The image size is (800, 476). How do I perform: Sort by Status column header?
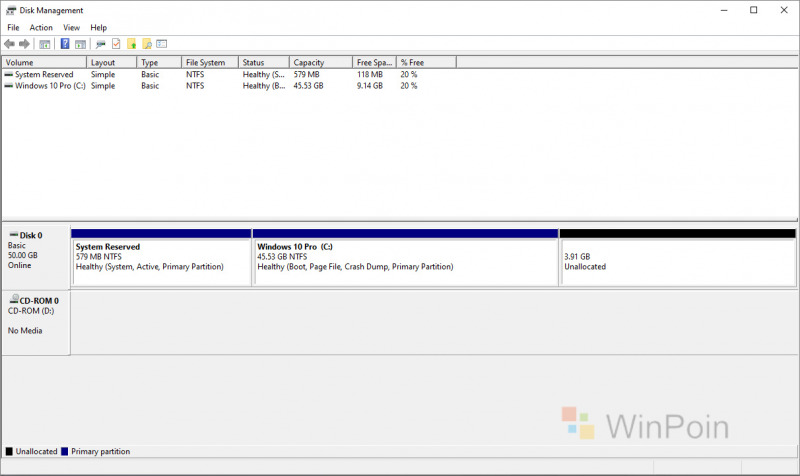coord(264,62)
